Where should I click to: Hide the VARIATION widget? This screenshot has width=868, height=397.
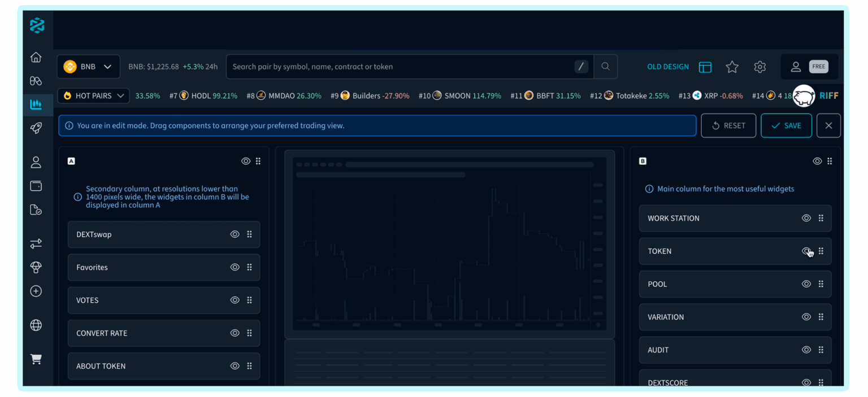(x=806, y=317)
